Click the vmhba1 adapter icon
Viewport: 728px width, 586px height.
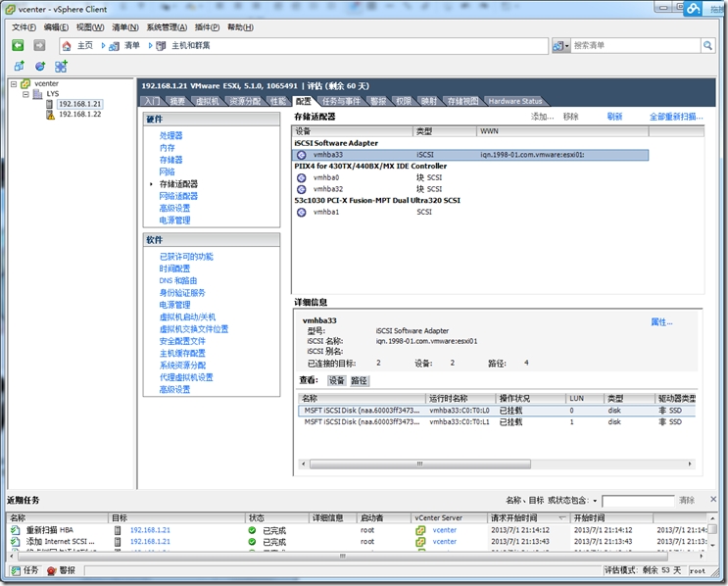(302, 212)
